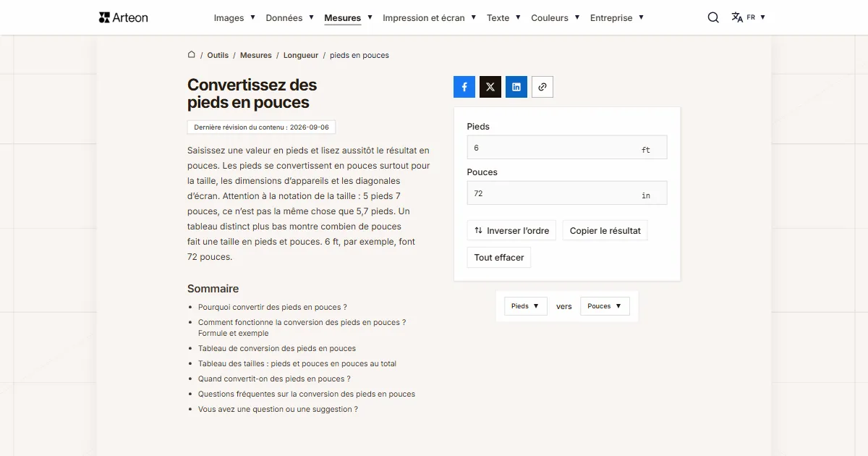Open the Longueur breadcrumb link
The image size is (868, 456).
301,55
